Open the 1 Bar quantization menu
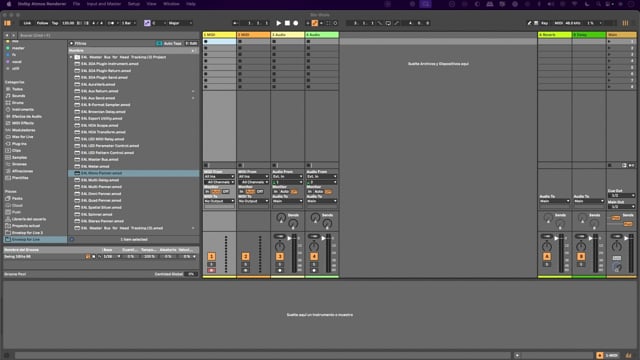The height and width of the screenshot is (360, 640). pyautogui.click(x=128, y=23)
